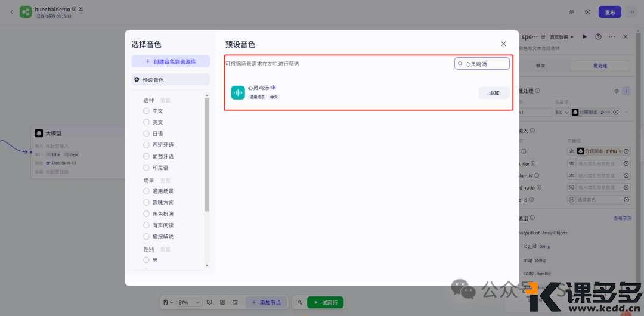Open batch variable type dropdown
This screenshot has height=316, width=644.
562,111
